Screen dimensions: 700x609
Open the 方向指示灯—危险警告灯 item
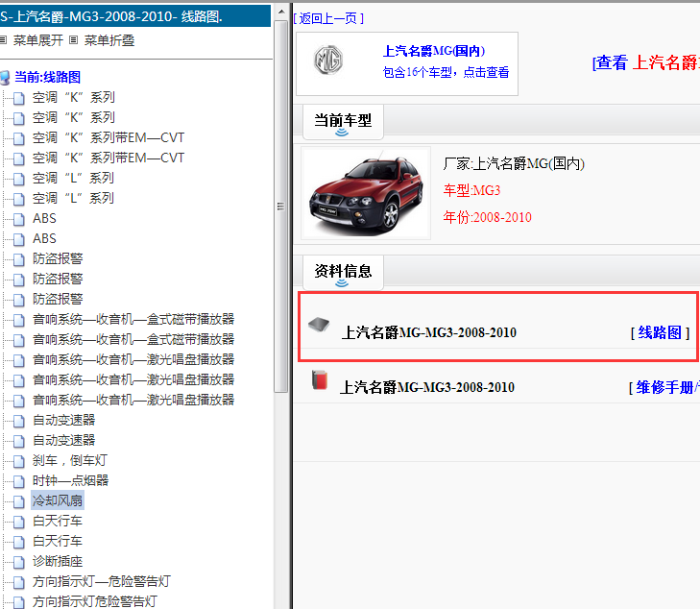click(x=102, y=582)
